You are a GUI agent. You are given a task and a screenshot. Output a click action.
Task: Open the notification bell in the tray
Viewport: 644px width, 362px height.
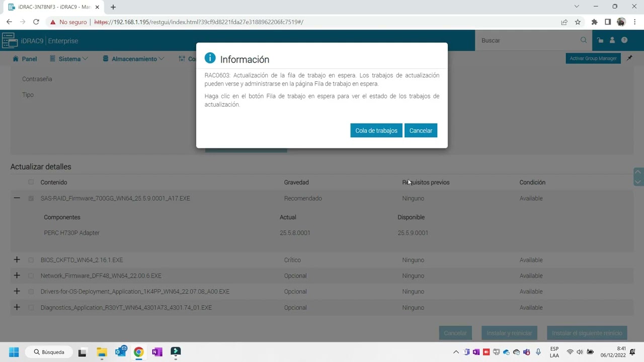pos(632,352)
